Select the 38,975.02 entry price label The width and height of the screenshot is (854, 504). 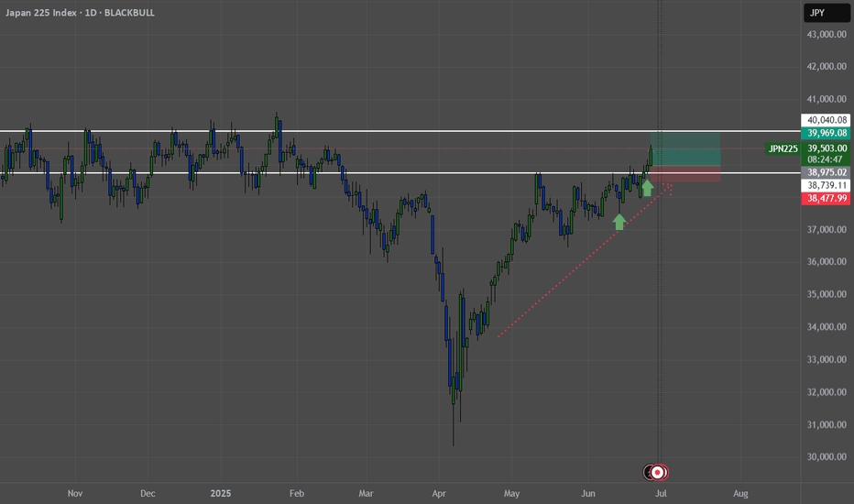tap(826, 172)
